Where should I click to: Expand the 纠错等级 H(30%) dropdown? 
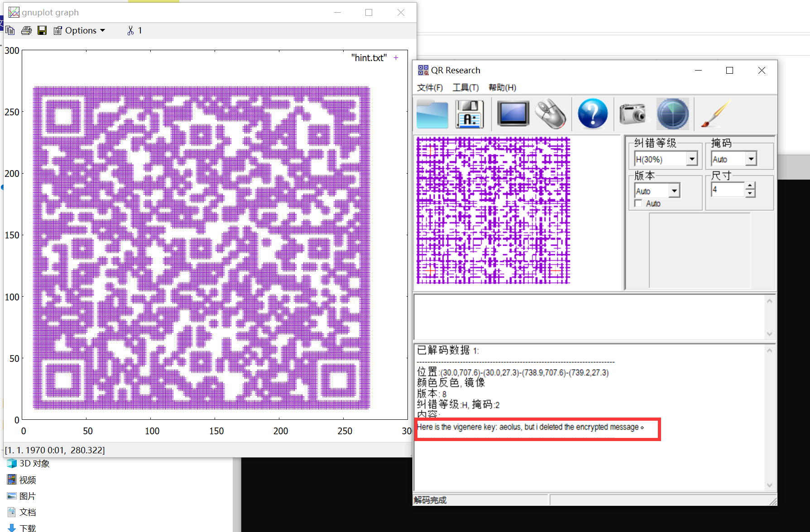(692, 159)
